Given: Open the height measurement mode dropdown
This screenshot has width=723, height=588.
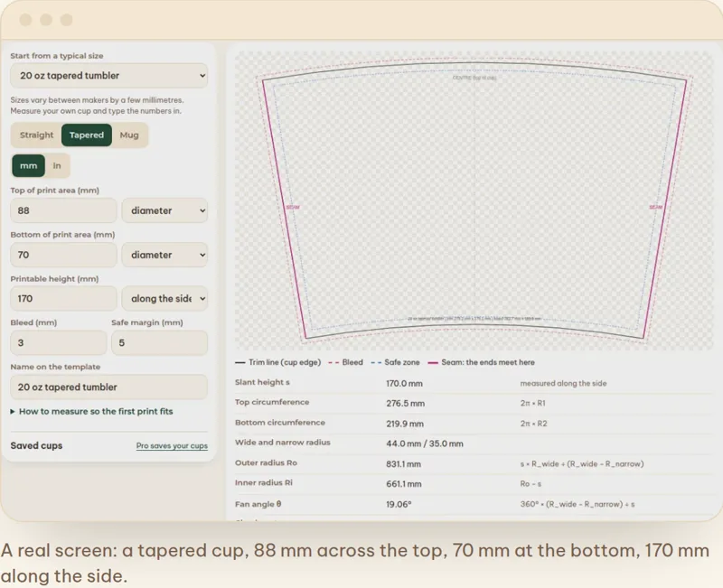Looking at the screenshot, I should coord(164,299).
